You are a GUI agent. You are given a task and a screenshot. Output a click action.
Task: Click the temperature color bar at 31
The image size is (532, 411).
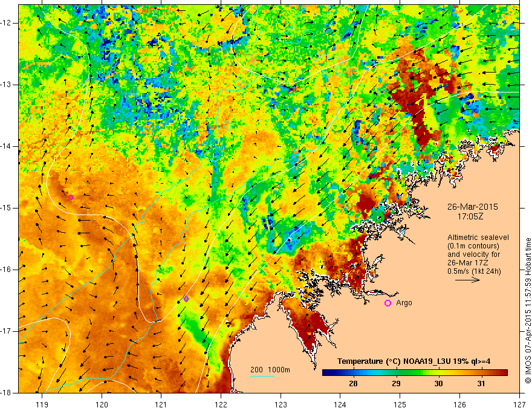[481, 373]
